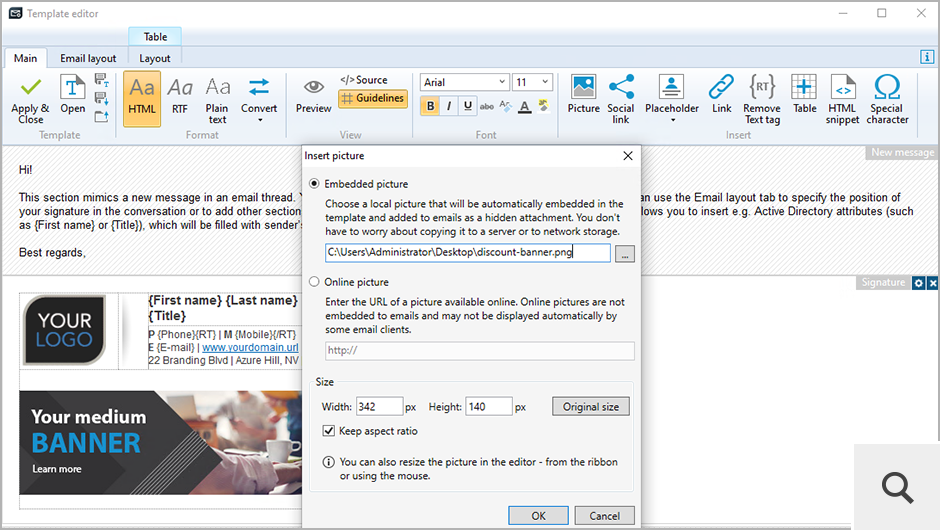Click the Width field
Viewport: 940px width, 530px height.
pos(379,406)
